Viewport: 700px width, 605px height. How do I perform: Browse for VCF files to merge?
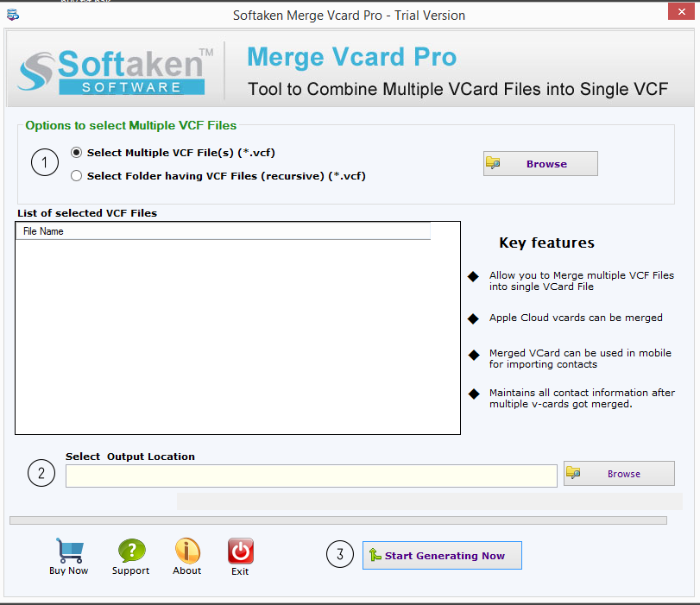540,163
